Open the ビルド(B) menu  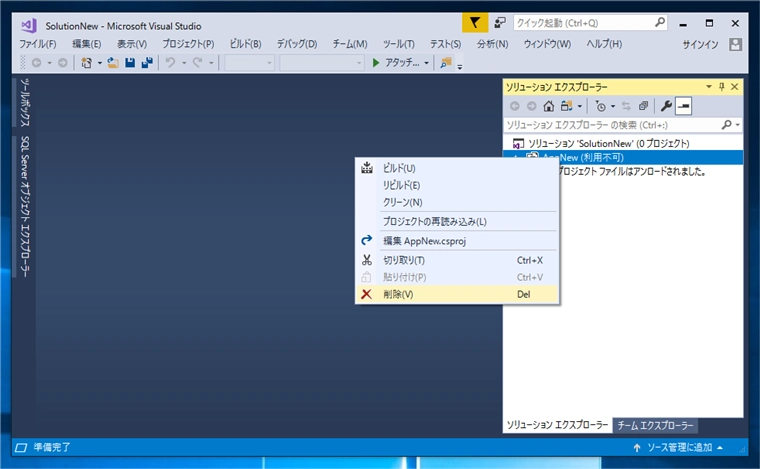(x=245, y=44)
